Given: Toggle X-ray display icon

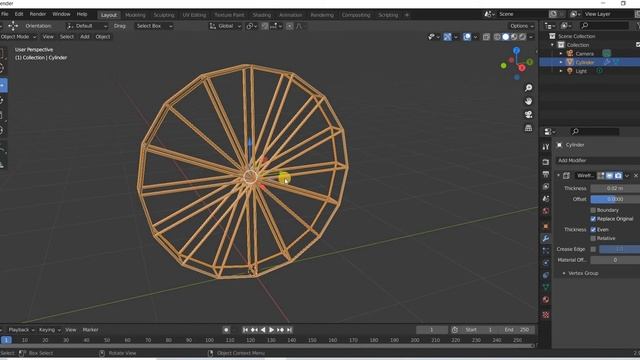Looking at the screenshot, I should point(486,37).
